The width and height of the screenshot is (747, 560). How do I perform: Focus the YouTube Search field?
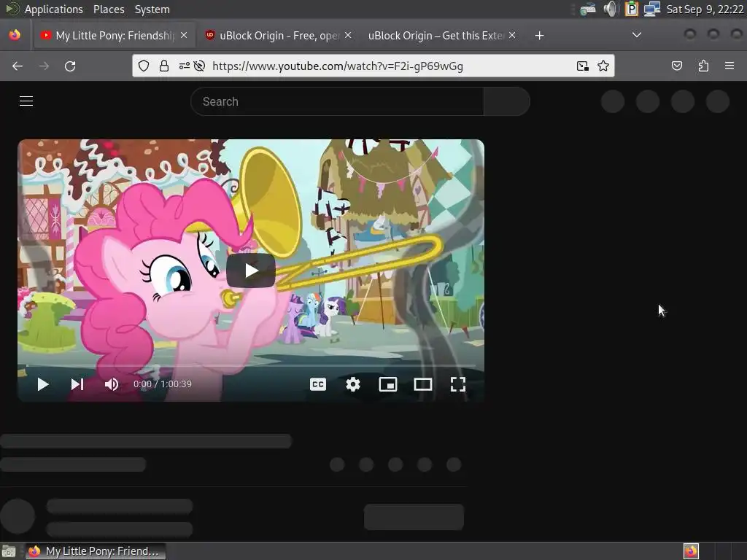[337, 101]
